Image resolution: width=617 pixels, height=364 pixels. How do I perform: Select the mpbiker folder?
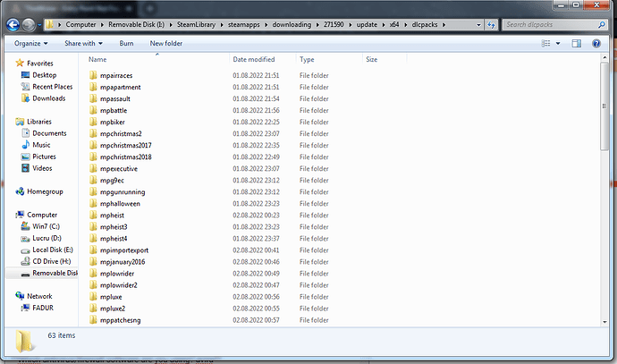pos(112,122)
